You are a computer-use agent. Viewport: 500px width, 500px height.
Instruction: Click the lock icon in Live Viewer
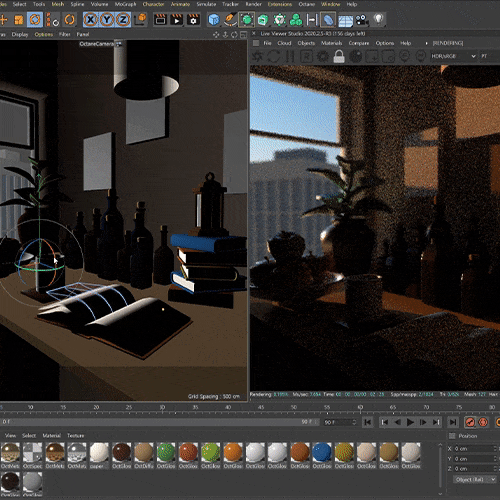click(339, 56)
